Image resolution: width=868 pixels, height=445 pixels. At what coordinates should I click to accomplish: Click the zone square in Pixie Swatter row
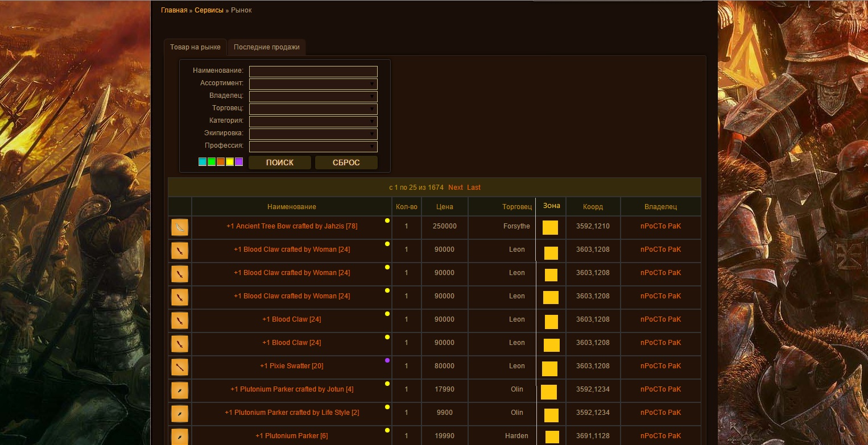(x=549, y=369)
